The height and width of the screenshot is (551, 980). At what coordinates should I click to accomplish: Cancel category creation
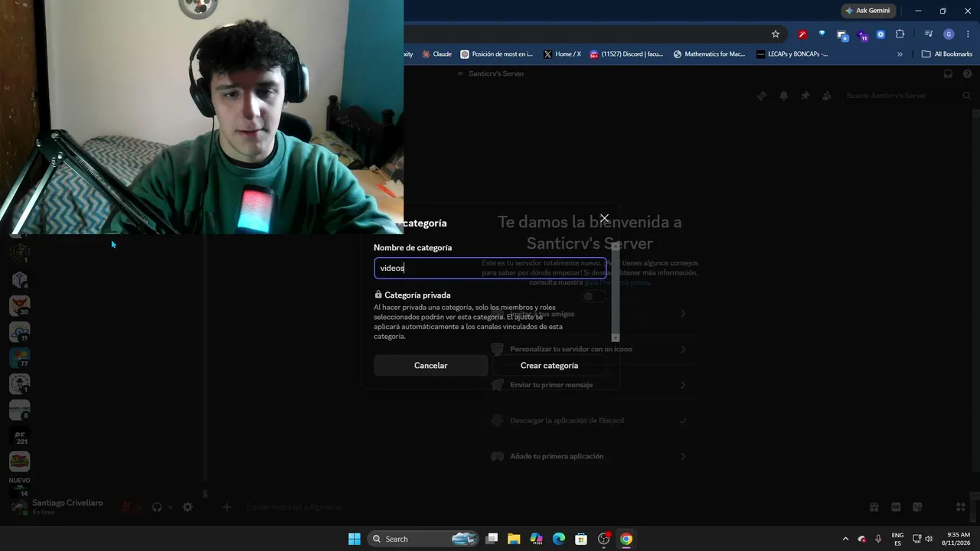(430, 366)
